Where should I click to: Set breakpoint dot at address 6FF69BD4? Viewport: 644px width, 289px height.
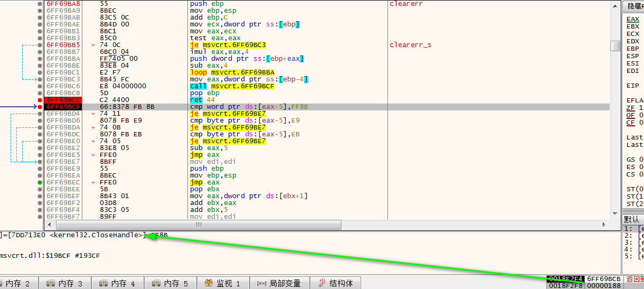point(40,114)
